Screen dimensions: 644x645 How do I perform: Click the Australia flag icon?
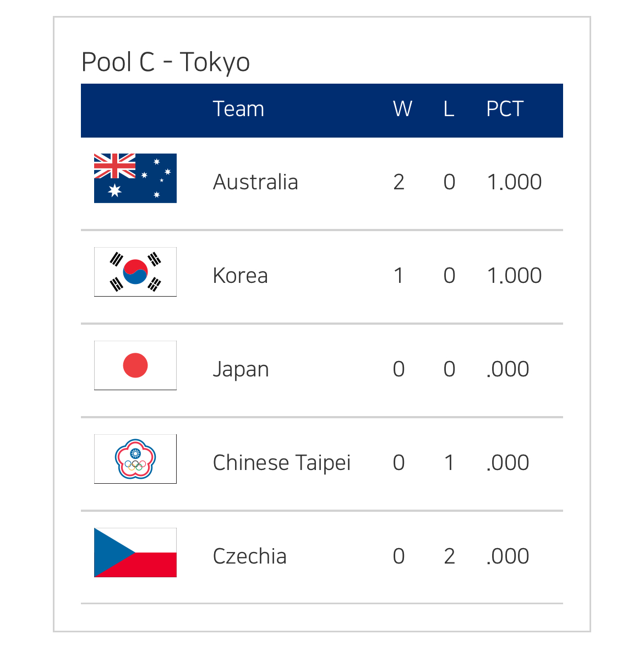click(135, 178)
